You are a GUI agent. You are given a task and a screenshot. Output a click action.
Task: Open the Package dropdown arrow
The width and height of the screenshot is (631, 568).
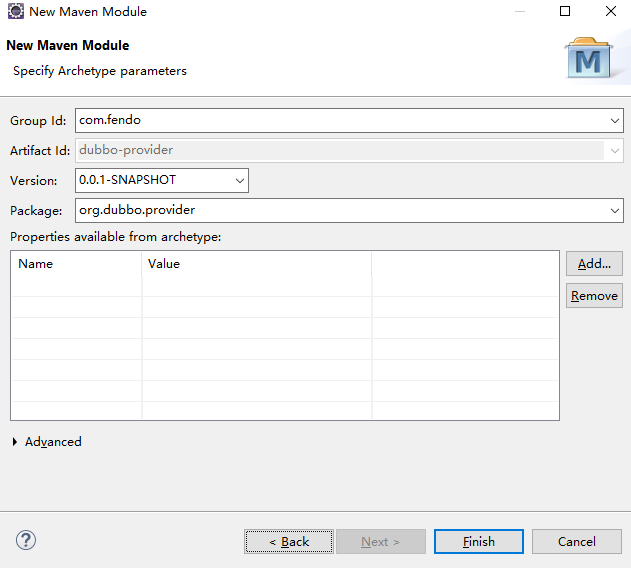(614, 210)
